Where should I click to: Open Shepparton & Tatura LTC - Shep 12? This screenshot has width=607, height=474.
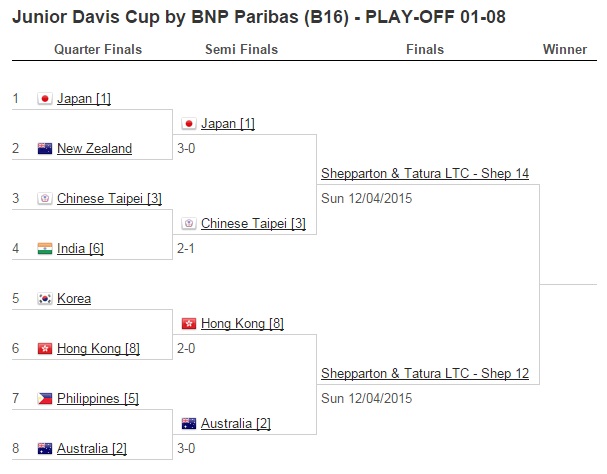tap(425, 373)
